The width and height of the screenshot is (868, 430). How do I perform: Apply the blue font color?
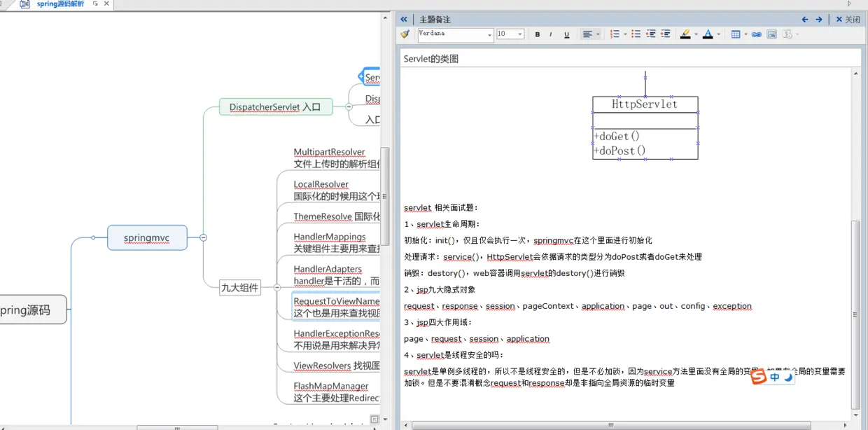click(708, 34)
